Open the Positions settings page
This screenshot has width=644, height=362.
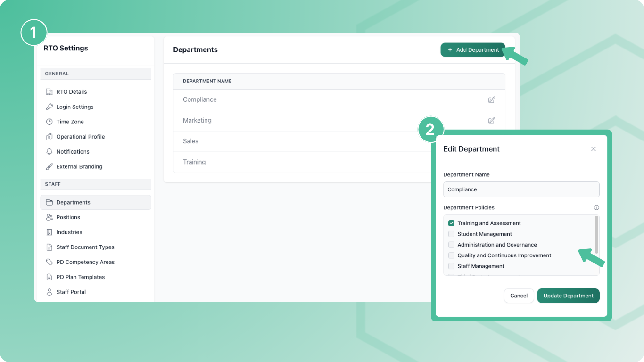click(68, 217)
